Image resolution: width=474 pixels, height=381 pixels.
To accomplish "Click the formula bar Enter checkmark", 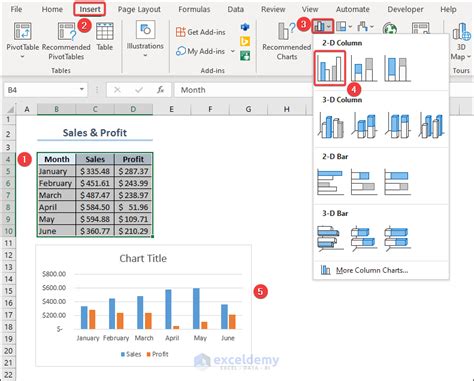I will [139, 90].
